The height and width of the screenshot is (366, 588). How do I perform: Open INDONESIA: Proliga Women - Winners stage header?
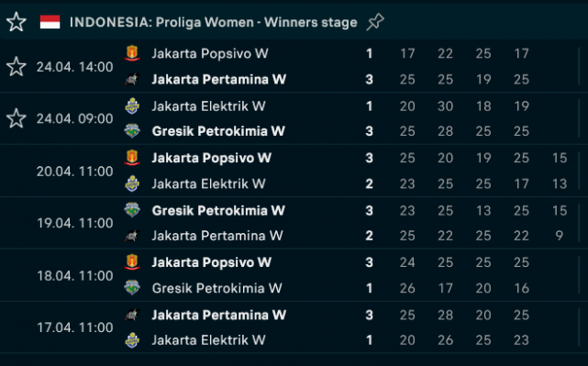pyautogui.click(x=294, y=22)
